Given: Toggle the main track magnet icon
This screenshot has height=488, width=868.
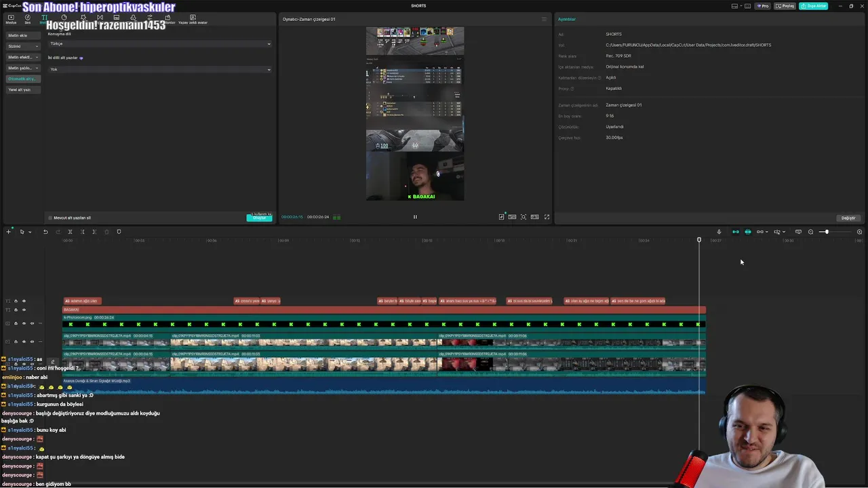Looking at the screenshot, I should click(x=736, y=232).
